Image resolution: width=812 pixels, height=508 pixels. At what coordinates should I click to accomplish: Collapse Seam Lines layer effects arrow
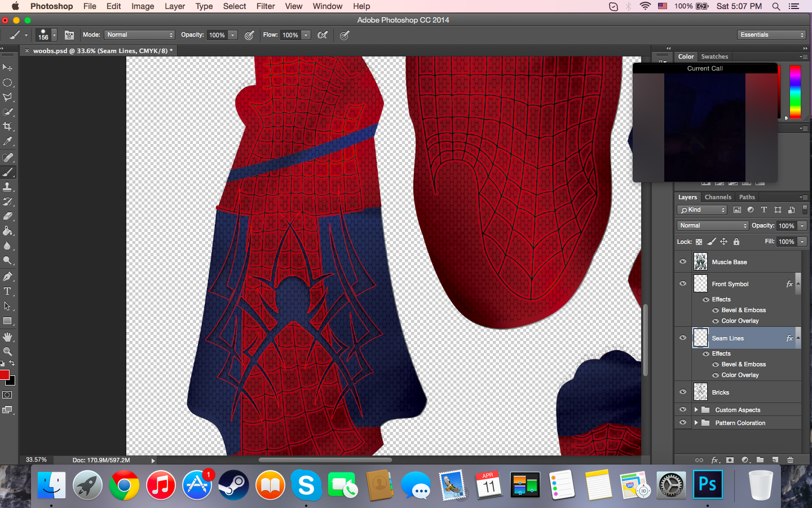(x=798, y=338)
